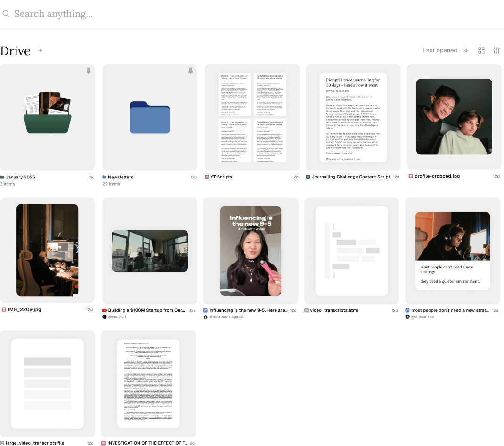Click profile-cropped.jpg file name
Viewport: 504px width, 446px height.
(437, 176)
